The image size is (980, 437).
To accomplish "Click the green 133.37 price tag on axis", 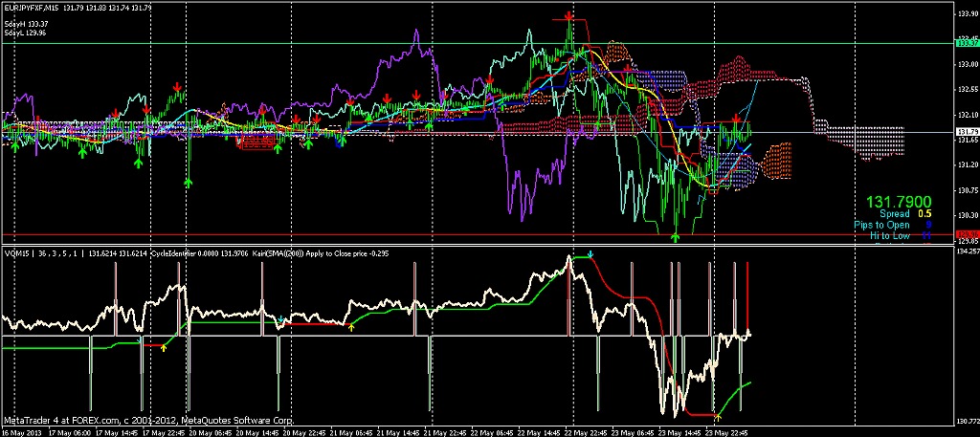I will (967, 43).
